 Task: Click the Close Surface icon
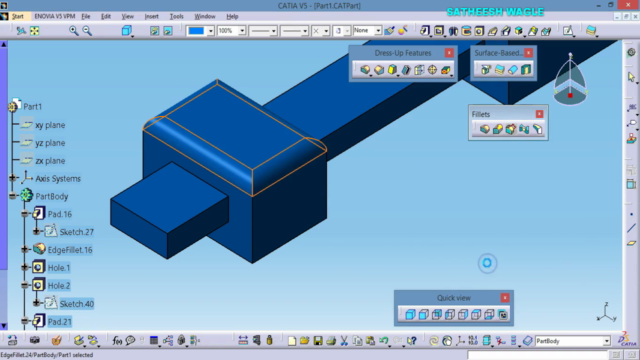tap(513, 70)
